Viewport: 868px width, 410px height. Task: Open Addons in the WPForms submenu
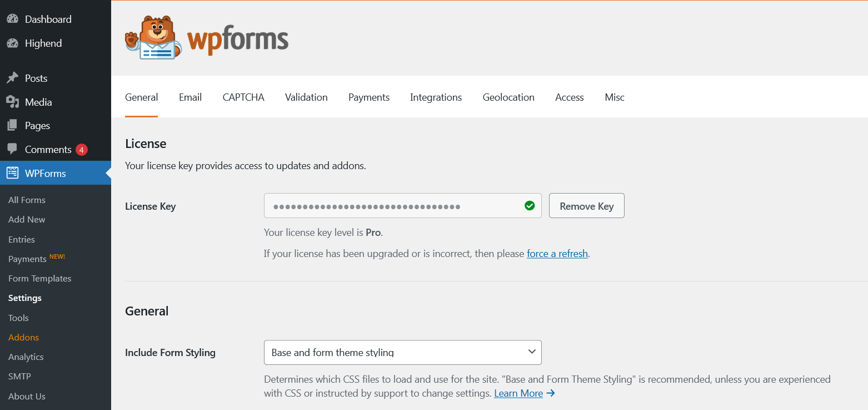click(23, 337)
